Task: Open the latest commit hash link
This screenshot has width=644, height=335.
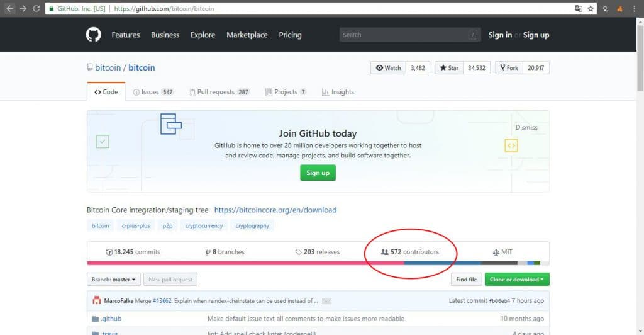Action: [499, 301]
